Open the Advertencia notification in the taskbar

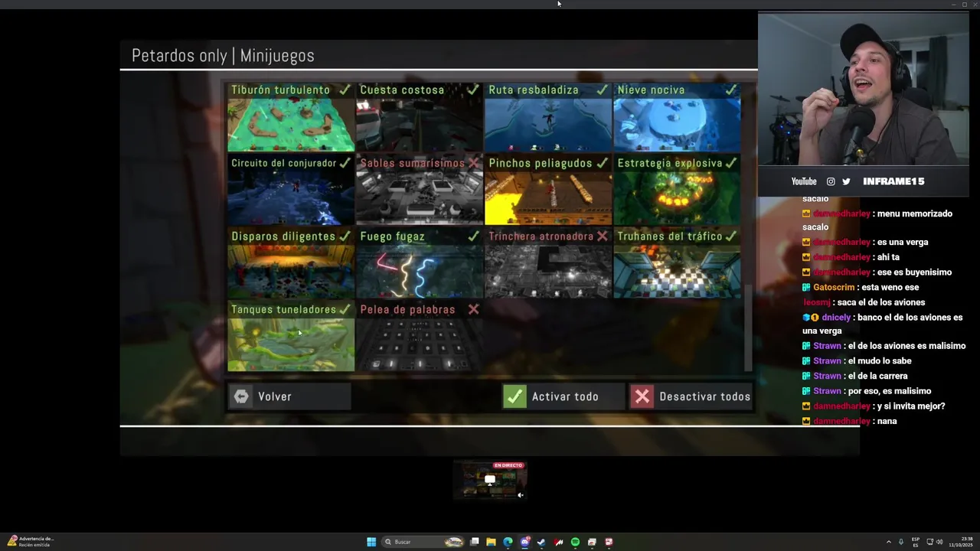(31, 542)
